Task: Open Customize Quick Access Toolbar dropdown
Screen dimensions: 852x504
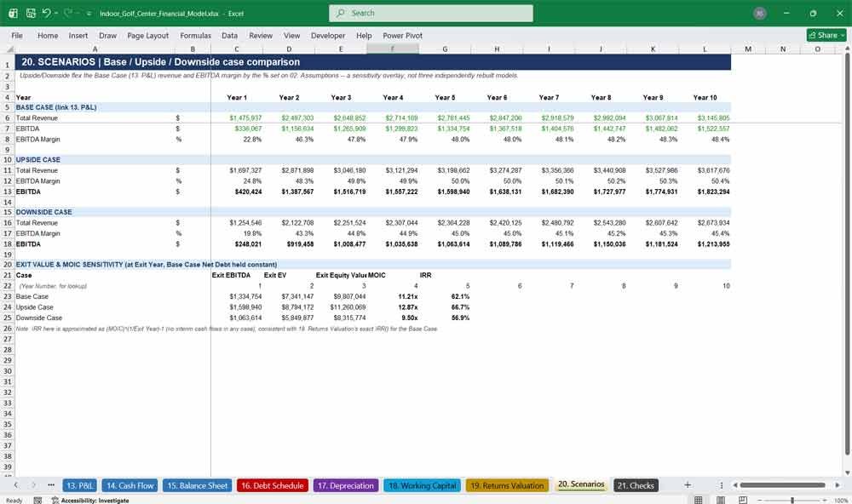Action: (x=89, y=14)
